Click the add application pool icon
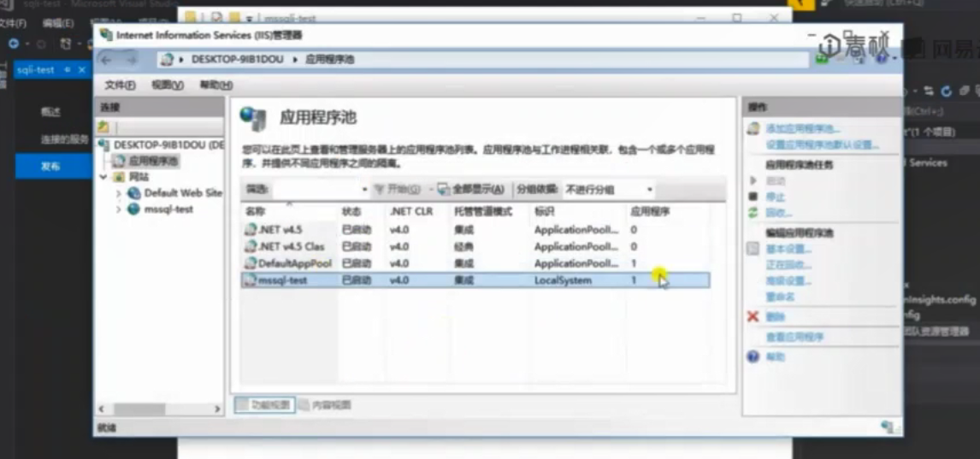Viewport: 980px width, 459px height. coord(753,129)
